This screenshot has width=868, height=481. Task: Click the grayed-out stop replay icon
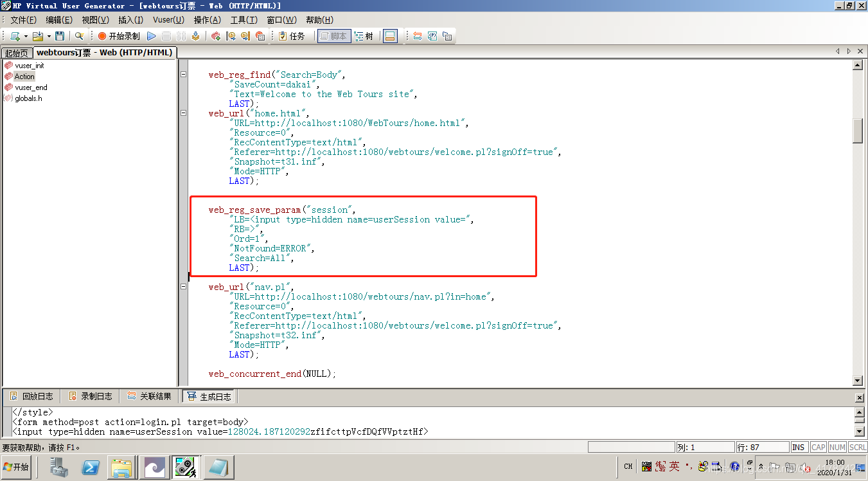[166, 36]
